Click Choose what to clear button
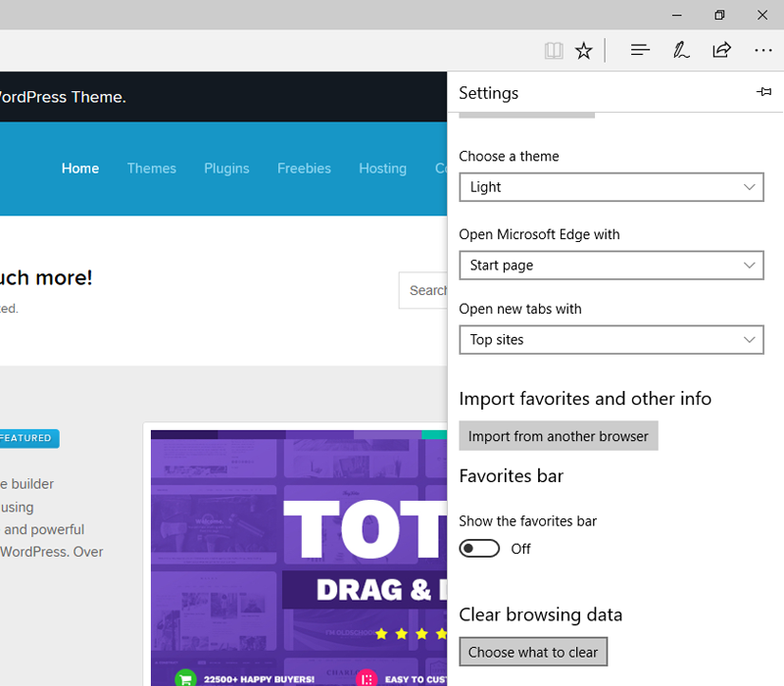 click(533, 652)
